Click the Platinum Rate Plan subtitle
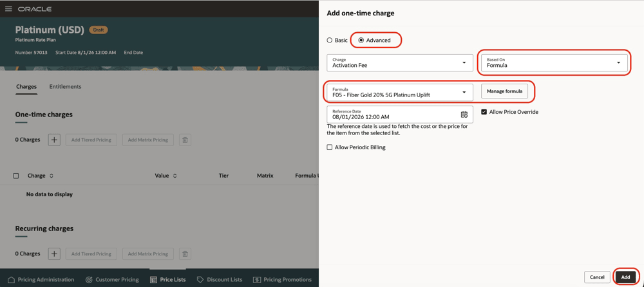The image size is (644, 287). click(35, 40)
